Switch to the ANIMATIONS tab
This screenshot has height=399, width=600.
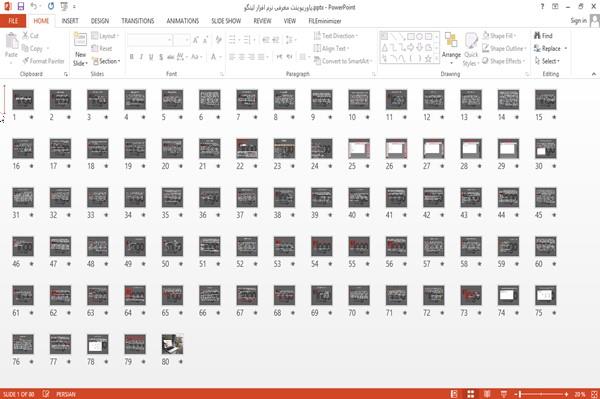pyautogui.click(x=183, y=21)
